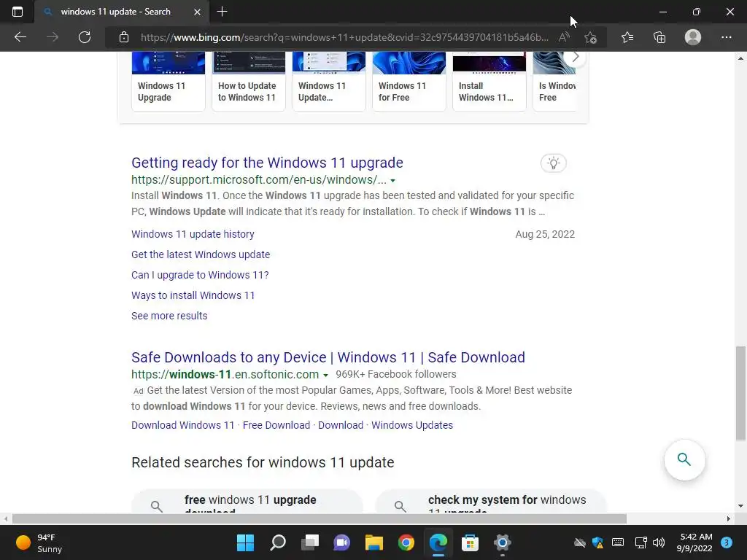Open touch keyboard tray icon
This screenshot has width=747, height=560.
618,542
